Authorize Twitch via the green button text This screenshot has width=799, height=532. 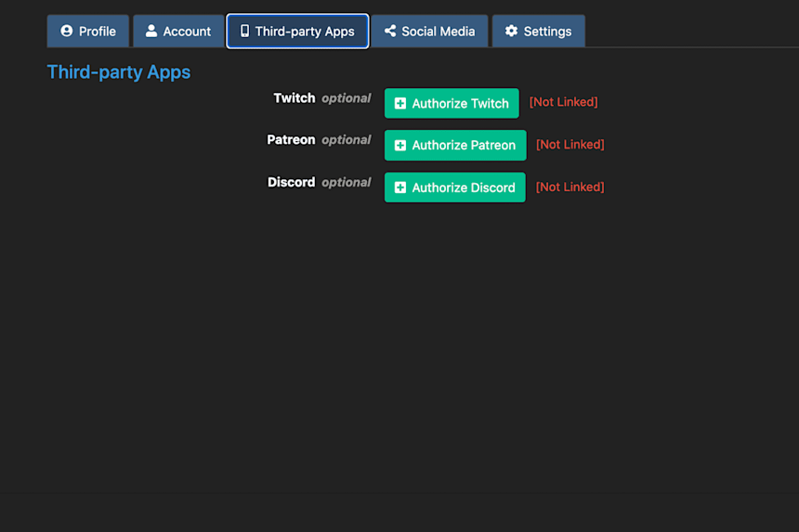[x=460, y=103]
